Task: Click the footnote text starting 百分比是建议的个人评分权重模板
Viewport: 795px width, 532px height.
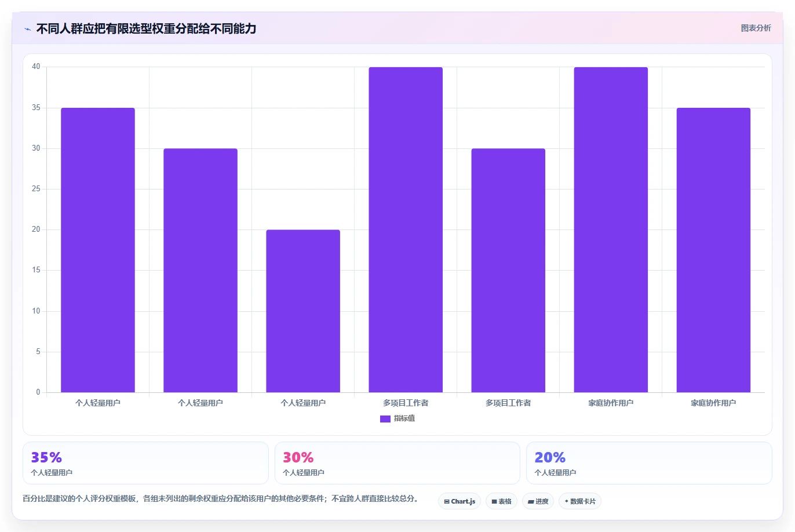Action: [x=220, y=498]
